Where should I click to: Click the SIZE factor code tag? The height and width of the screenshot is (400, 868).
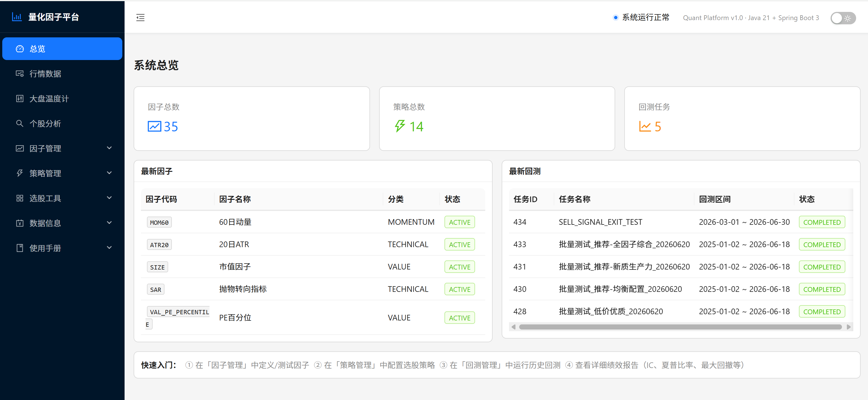click(x=157, y=267)
